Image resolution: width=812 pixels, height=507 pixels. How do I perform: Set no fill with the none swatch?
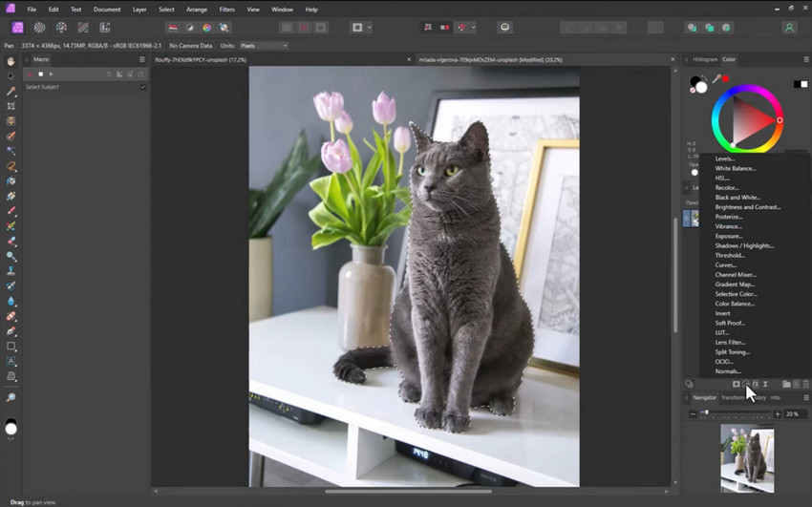click(x=693, y=90)
